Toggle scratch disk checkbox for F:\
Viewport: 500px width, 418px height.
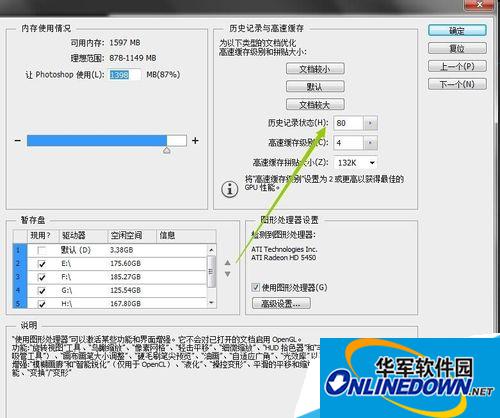coord(42,277)
